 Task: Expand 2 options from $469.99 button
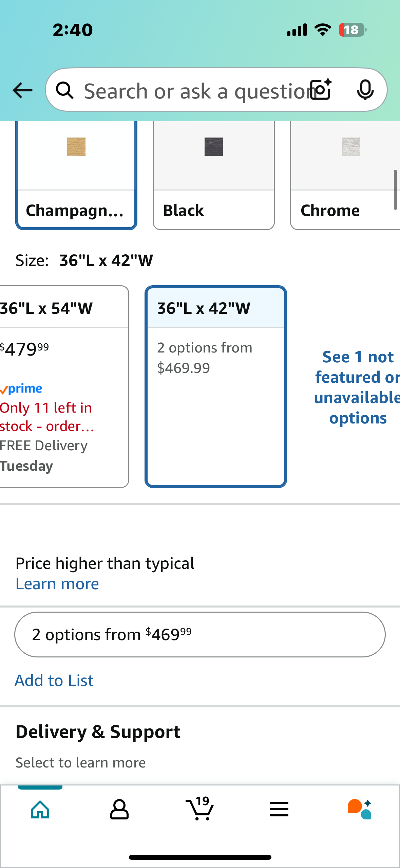coord(200,634)
